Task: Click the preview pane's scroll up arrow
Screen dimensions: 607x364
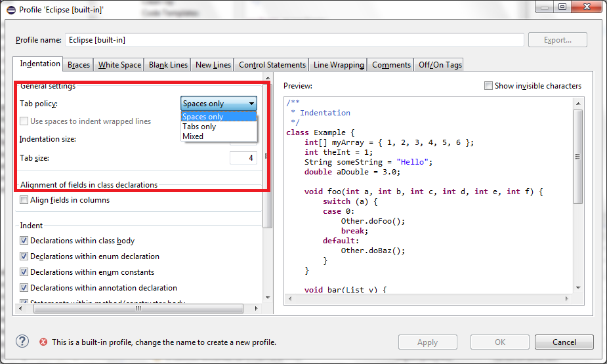Action: (x=578, y=104)
